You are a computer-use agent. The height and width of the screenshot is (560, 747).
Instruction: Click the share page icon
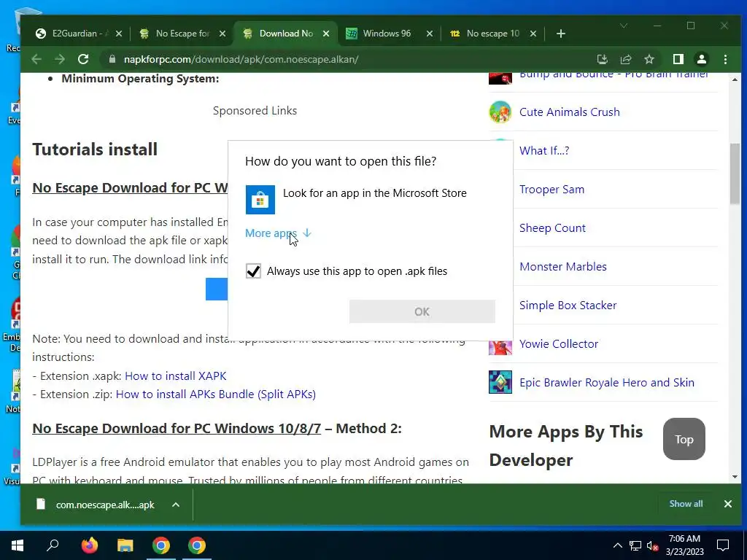(625, 59)
